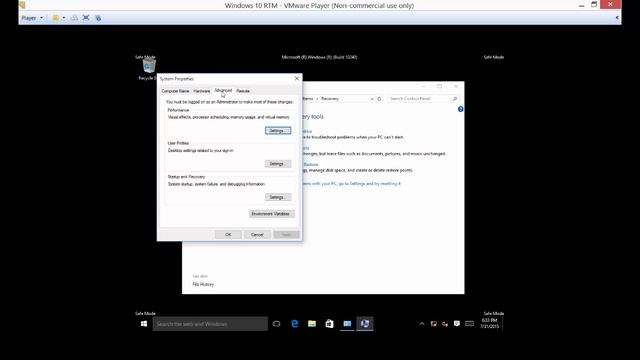Click OK in System Properties
The height and width of the screenshot is (360, 640).
[x=228, y=235]
